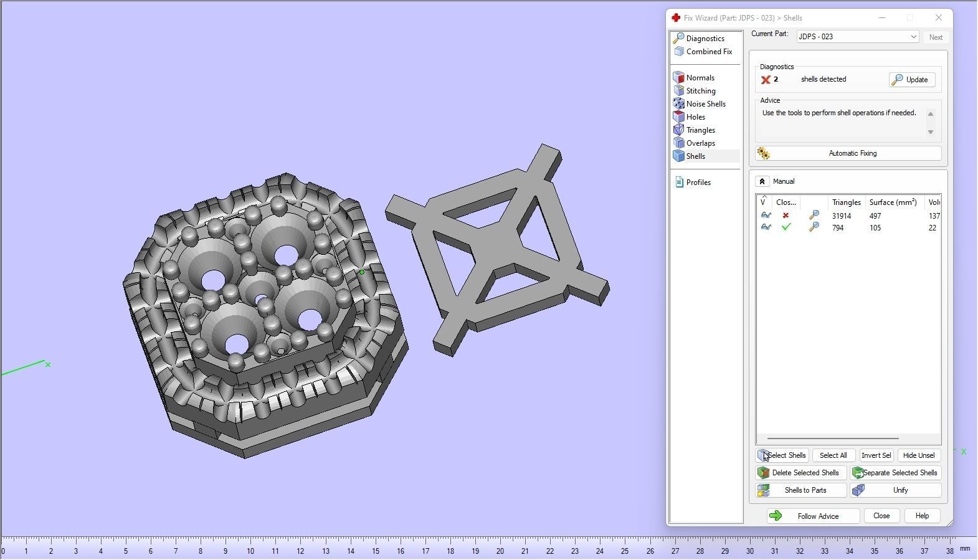Click the Next button
This screenshot has height=560, width=978.
[936, 37]
